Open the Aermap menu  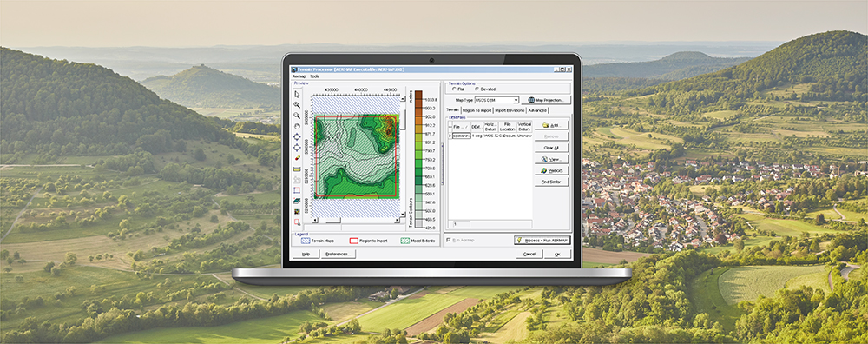click(299, 76)
